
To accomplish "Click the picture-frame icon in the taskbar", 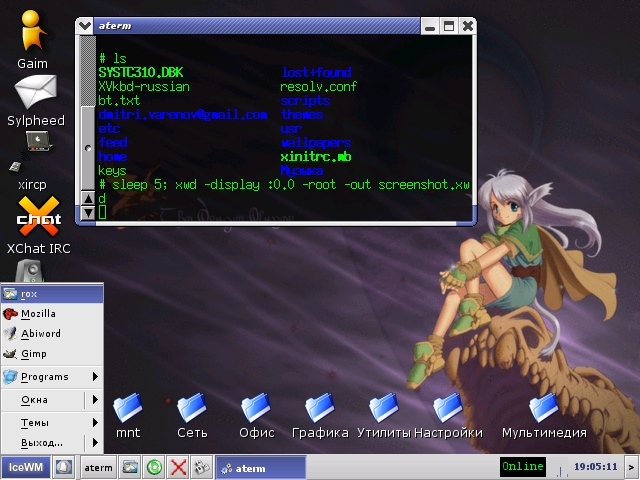I will click(x=130, y=467).
